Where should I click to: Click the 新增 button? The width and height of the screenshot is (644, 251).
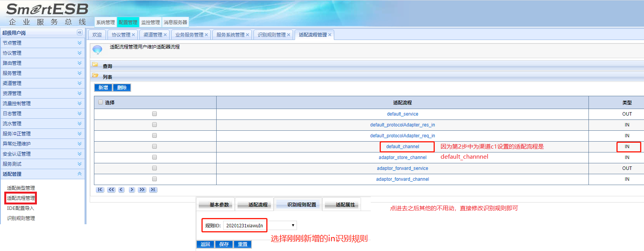tap(103, 88)
